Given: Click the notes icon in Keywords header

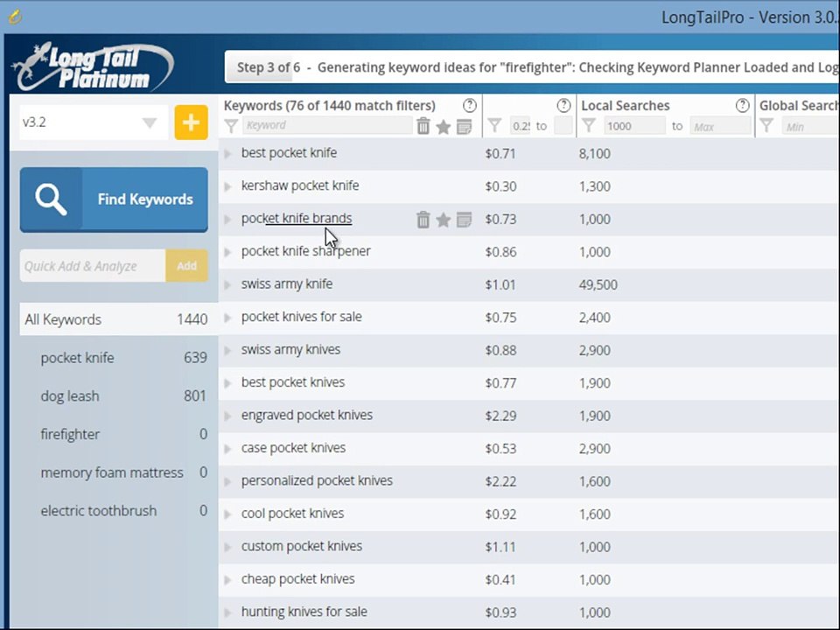Looking at the screenshot, I should click(464, 127).
